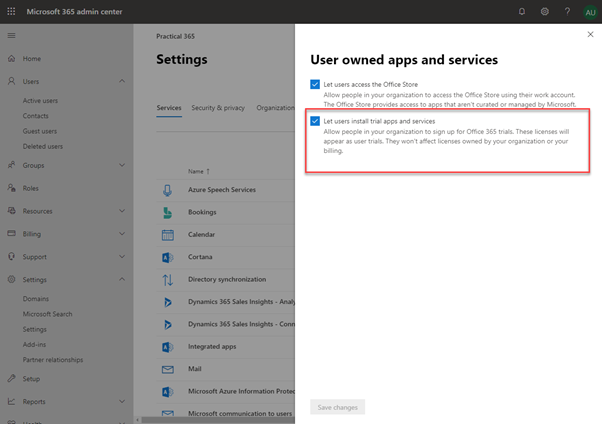
Task: Open notifications bell icon
Action: pyautogui.click(x=522, y=12)
